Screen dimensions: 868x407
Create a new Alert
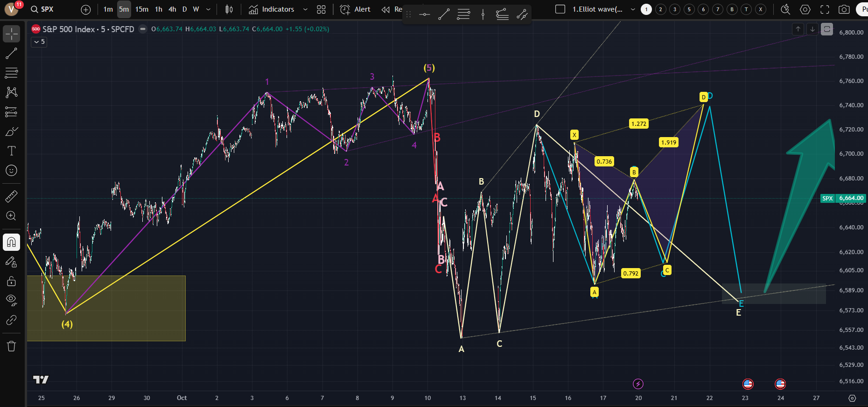(355, 9)
